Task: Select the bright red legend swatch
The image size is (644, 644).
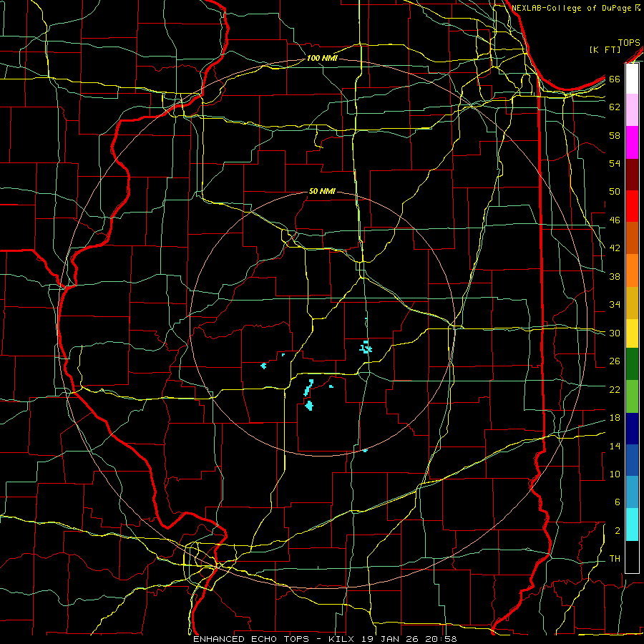Action: click(632, 206)
